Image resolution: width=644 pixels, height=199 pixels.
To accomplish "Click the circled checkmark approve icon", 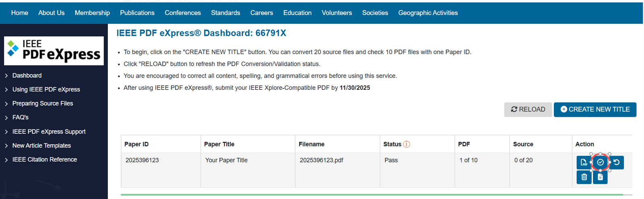I will [600, 162].
